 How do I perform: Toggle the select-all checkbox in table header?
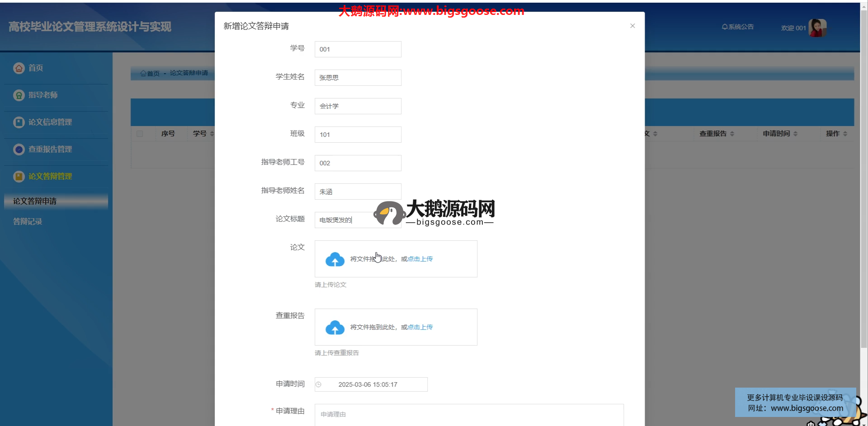coord(140,134)
